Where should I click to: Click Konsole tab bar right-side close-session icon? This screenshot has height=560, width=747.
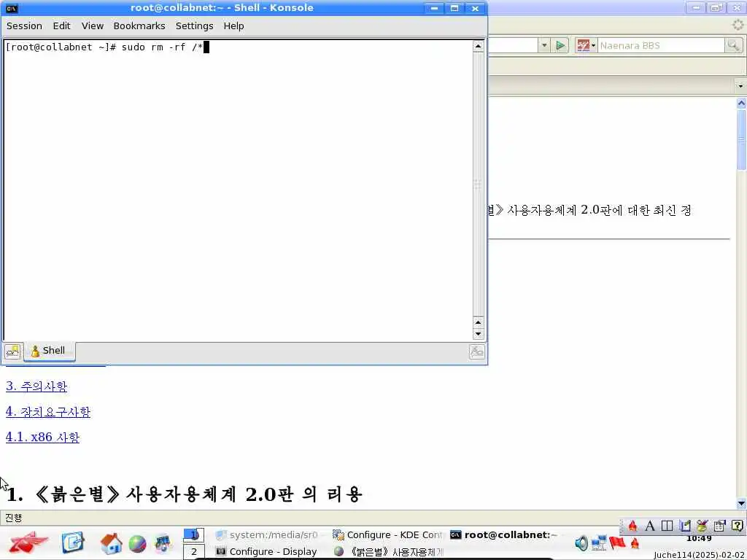(x=476, y=352)
